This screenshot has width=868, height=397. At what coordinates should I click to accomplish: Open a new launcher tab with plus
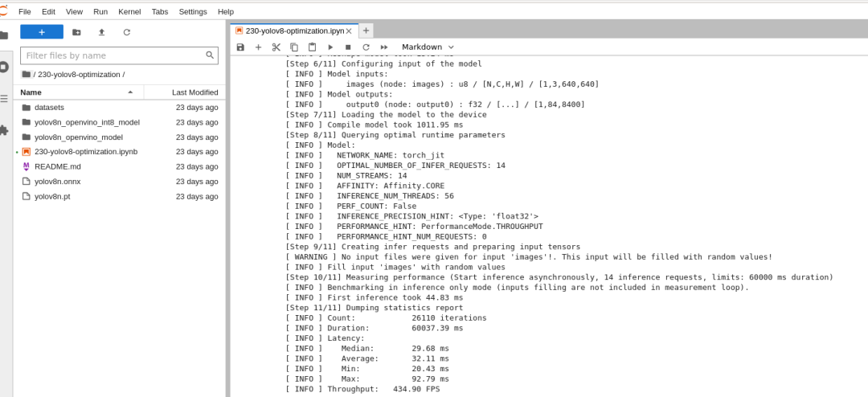(x=366, y=31)
